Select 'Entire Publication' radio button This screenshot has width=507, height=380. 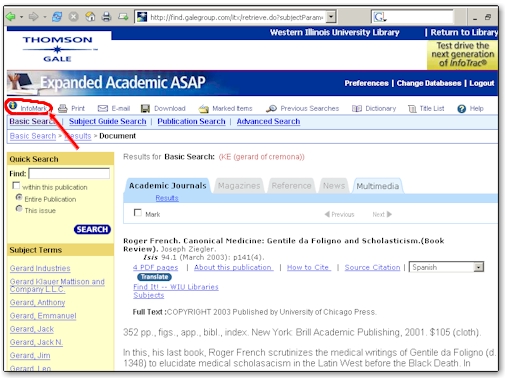pos(19,197)
